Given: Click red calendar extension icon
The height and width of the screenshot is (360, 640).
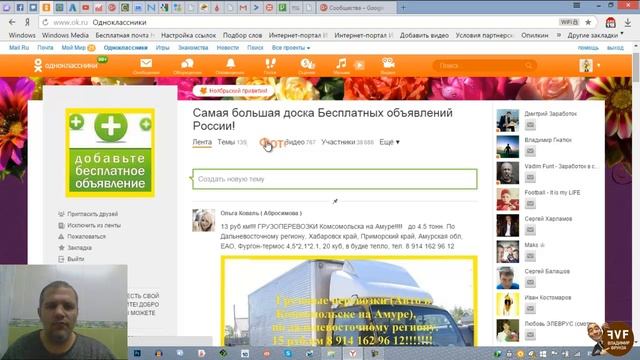Looking at the screenshot, I should 611,22.
